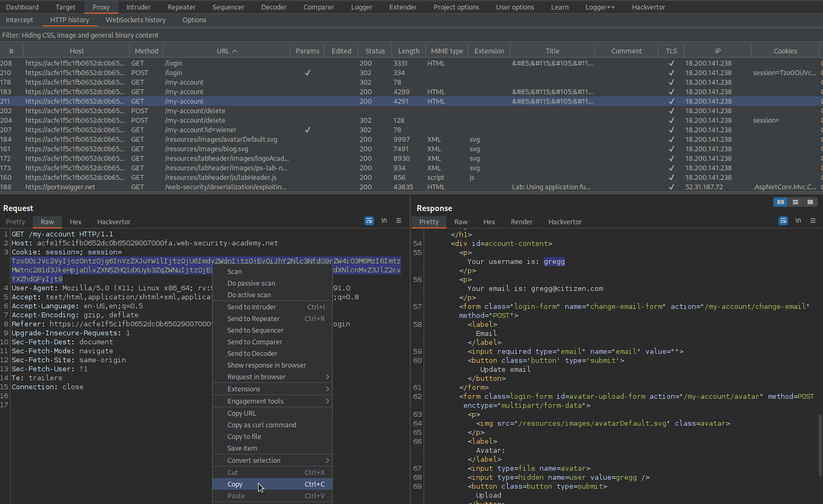Viewport: 823px width, 504px height.
Task: Choose Do passive scan
Action: [272, 283]
